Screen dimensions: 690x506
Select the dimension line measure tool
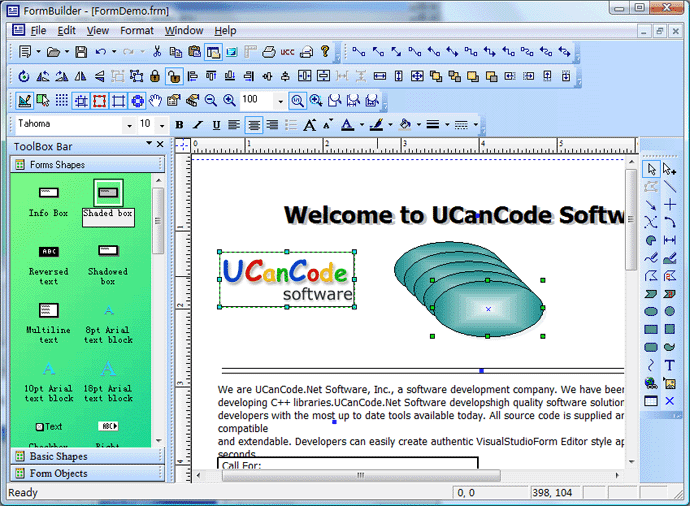point(669,240)
